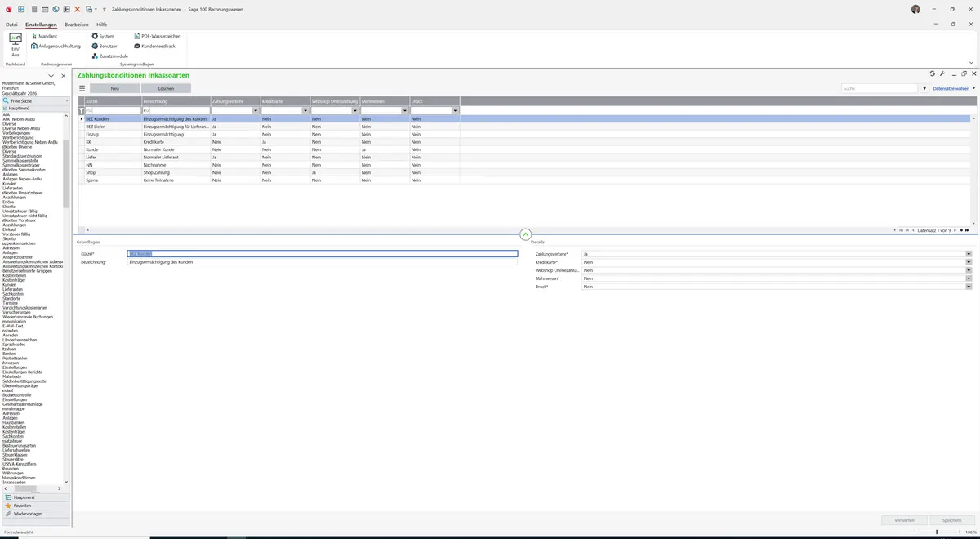
Task: Open Benutzer settings
Action: pyautogui.click(x=105, y=46)
